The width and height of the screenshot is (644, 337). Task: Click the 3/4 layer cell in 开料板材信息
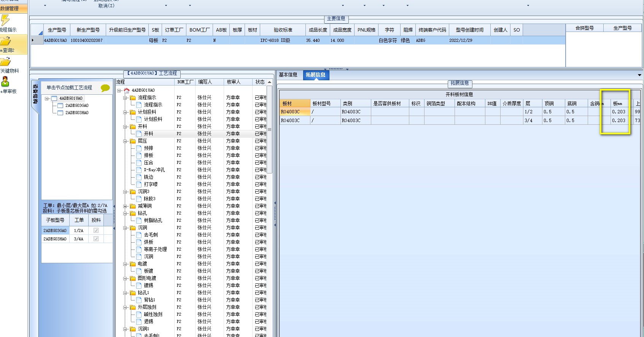533,121
